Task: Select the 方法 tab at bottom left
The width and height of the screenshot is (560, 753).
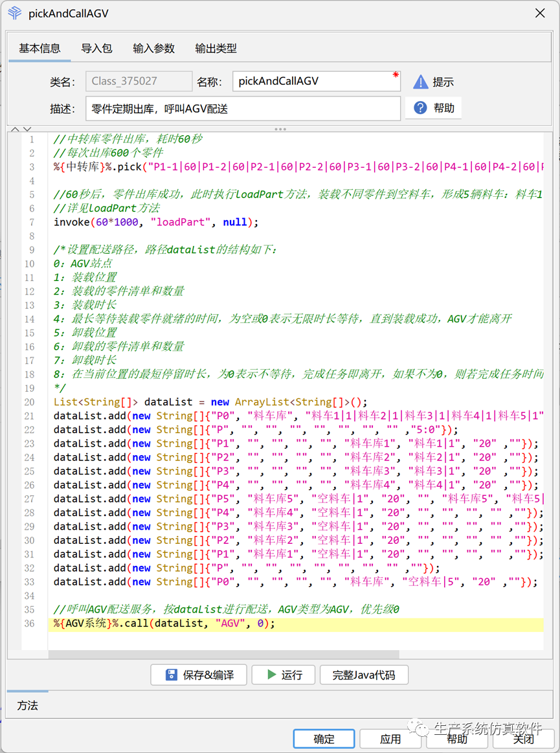Action: [27, 705]
